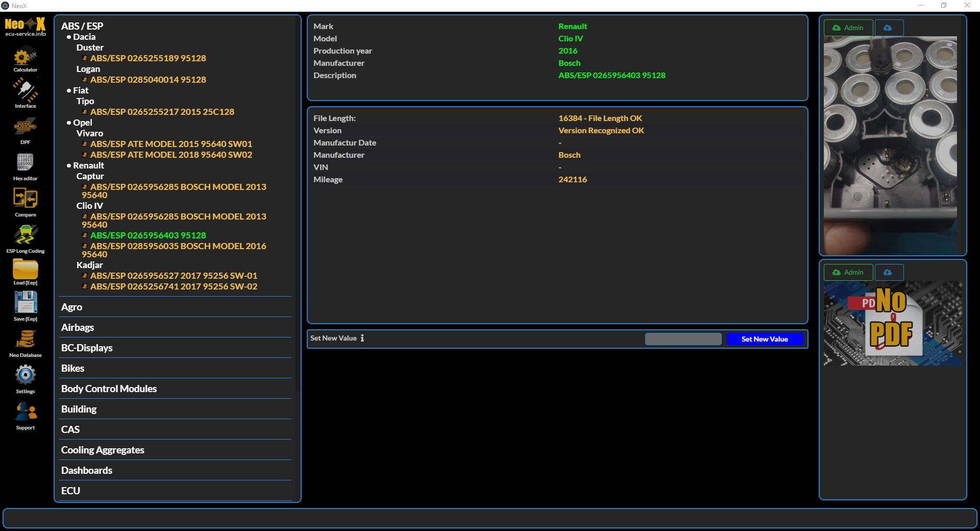980x531 pixels.
Task: Open the ECU coil pack photo thumbnail
Action: pyautogui.click(x=890, y=145)
